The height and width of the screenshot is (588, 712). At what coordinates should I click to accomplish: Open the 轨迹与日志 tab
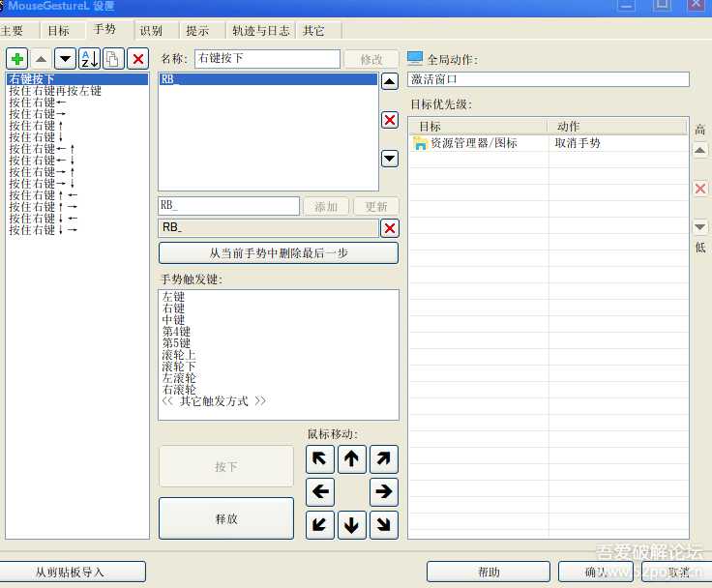pyautogui.click(x=259, y=30)
